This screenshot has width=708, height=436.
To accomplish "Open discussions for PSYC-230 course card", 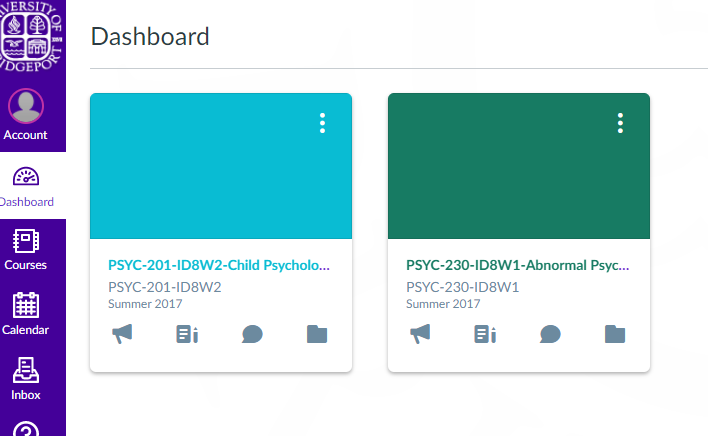I will [x=550, y=334].
